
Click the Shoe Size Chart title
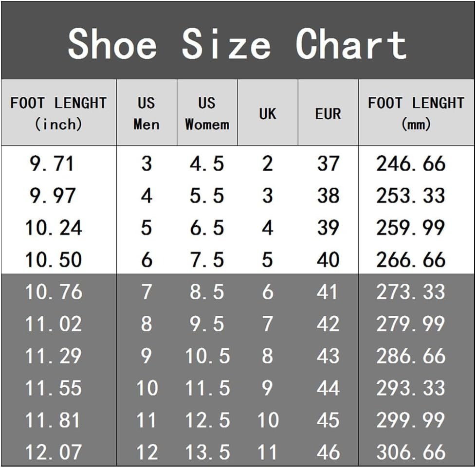click(x=237, y=44)
